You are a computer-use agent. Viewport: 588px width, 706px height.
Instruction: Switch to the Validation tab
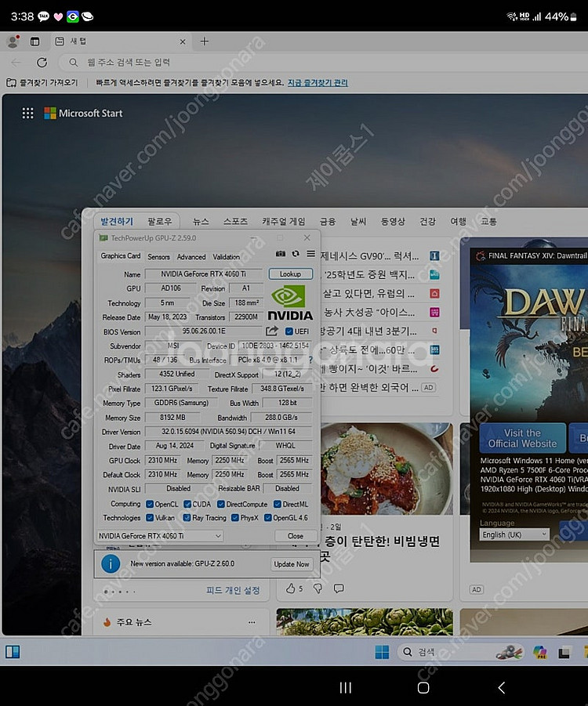click(x=227, y=257)
